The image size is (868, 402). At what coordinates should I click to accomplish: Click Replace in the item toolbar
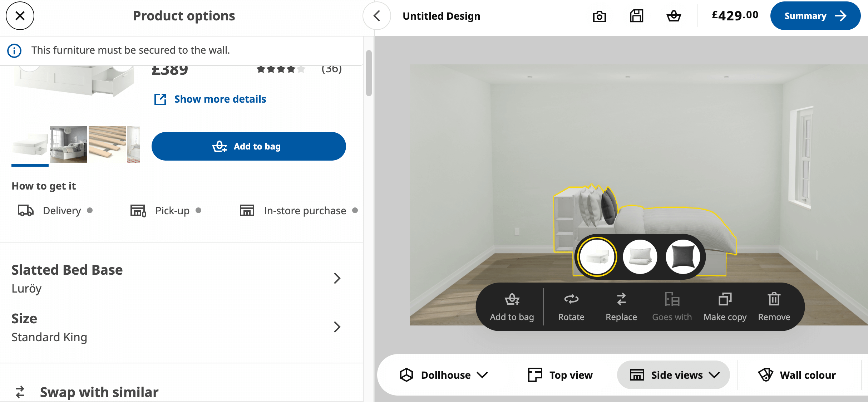coord(621,307)
